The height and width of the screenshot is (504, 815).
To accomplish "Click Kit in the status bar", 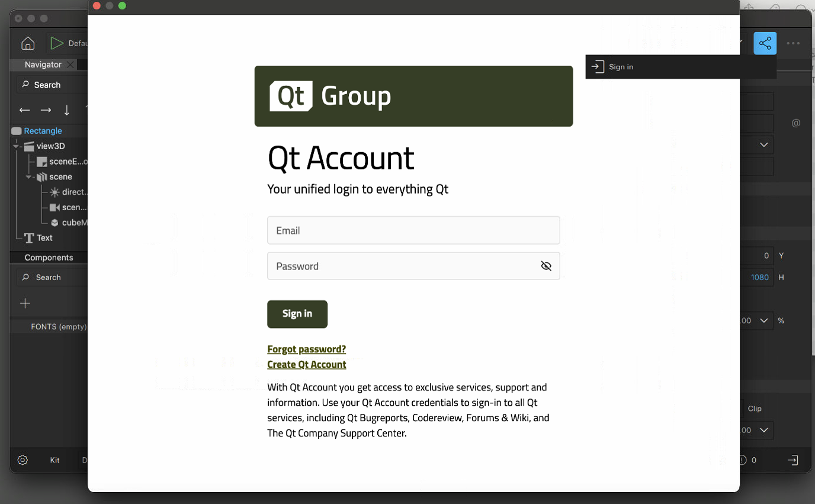I will click(x=54, y=460).
